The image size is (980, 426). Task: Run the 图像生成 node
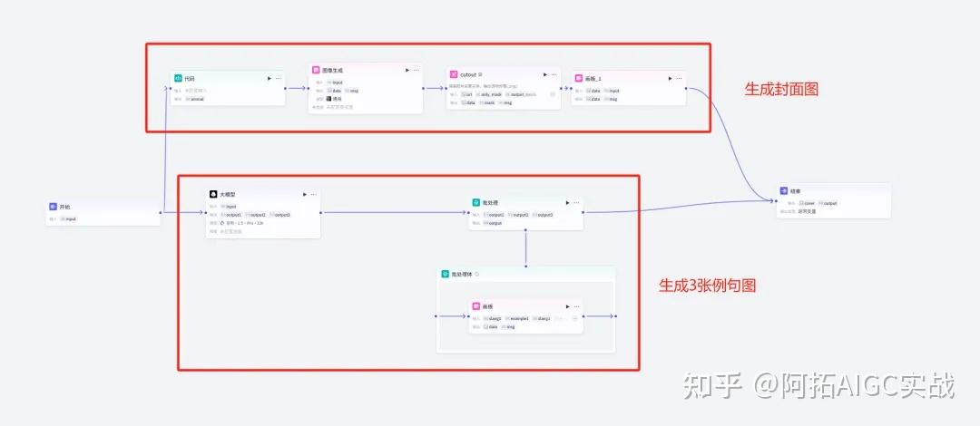(x=407, y=70)
